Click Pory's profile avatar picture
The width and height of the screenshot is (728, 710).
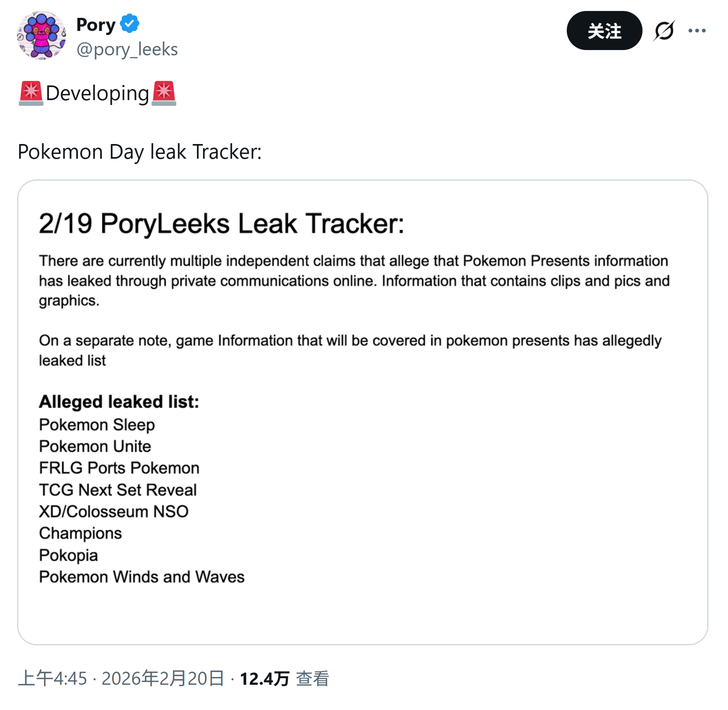(41, 35)
